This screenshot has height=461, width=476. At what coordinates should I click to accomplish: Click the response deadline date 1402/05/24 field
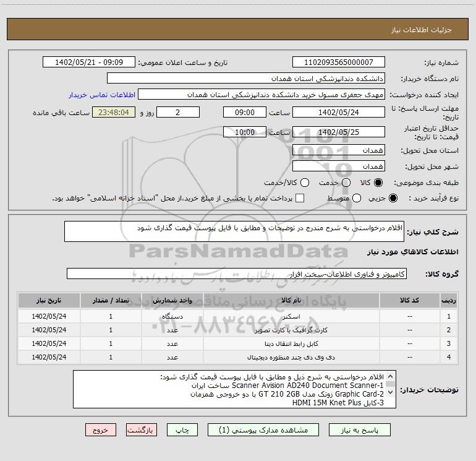pos(339,112)
